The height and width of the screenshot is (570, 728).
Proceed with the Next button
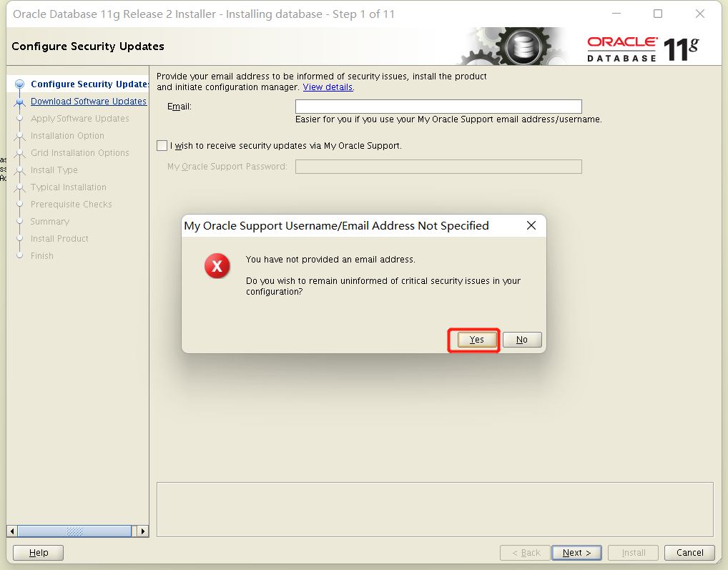click(x=576, y=553)
